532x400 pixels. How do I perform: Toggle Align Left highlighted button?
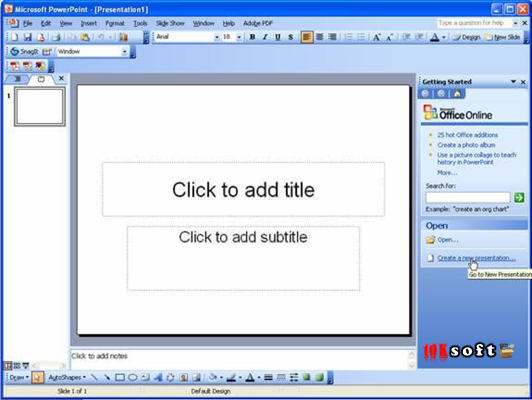click(306, 37)
